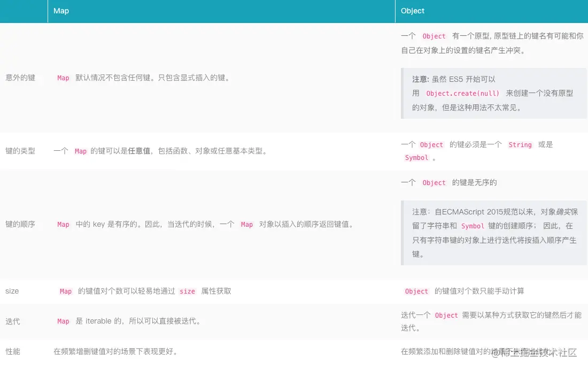Click the Map tag in the 迭代 row
588x369 pixels.
click(x=63, y=321)
